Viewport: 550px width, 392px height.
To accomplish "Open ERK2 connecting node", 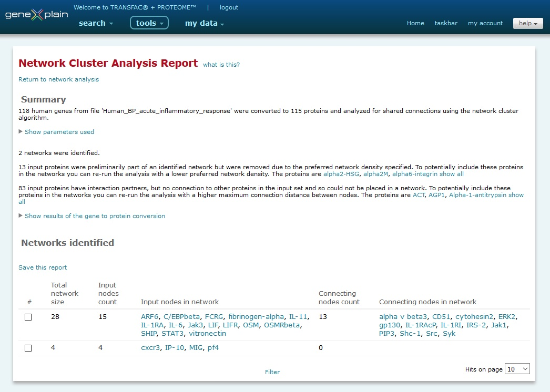I will 507,317.
